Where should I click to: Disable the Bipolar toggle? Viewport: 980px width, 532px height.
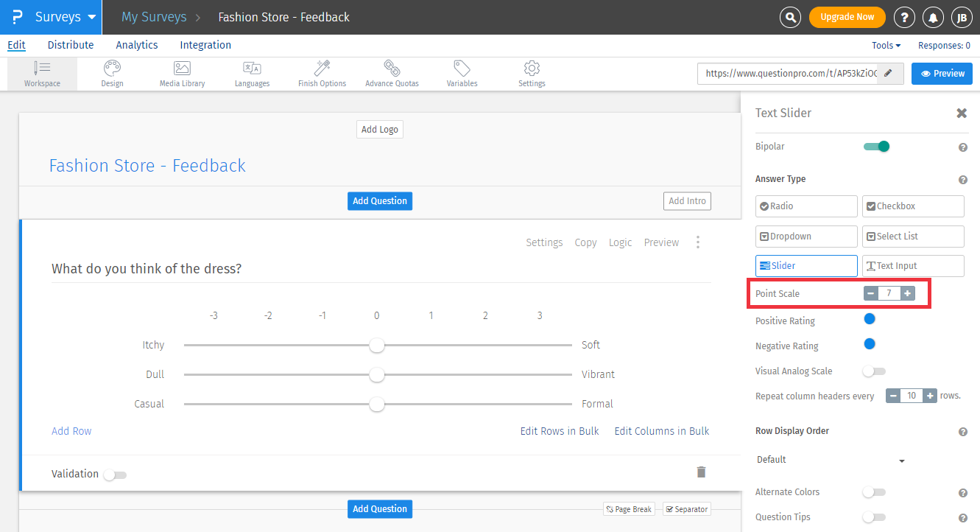[876, 147]
